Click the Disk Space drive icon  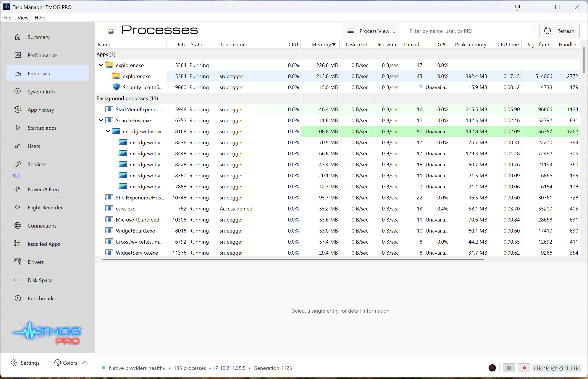coord(18,280)
